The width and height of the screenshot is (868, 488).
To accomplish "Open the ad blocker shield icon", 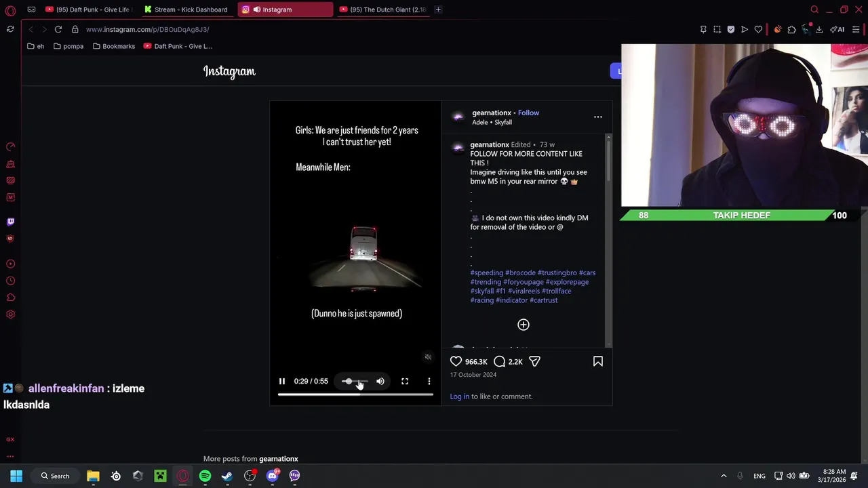I will (x=730, y=29).
